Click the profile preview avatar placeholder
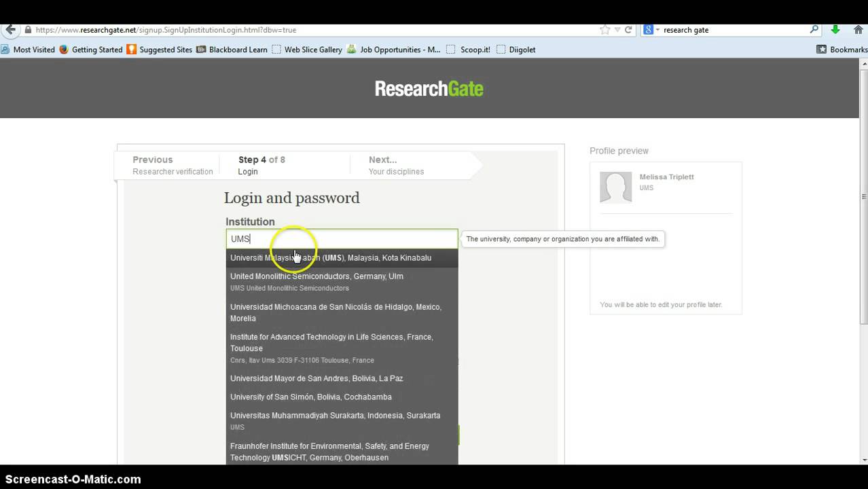Image resolution: width=868 pixels, height=489 pixels. point(615,187)
